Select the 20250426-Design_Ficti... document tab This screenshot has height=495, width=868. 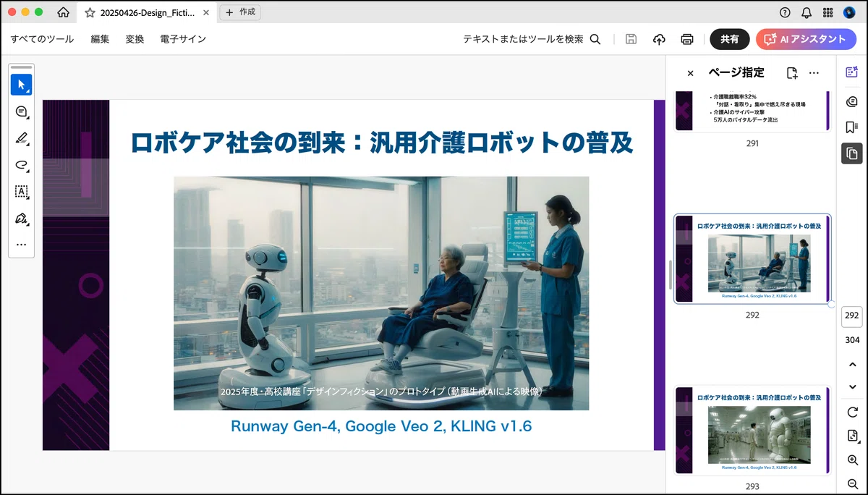pyautogui.click(x=147, y=12)
